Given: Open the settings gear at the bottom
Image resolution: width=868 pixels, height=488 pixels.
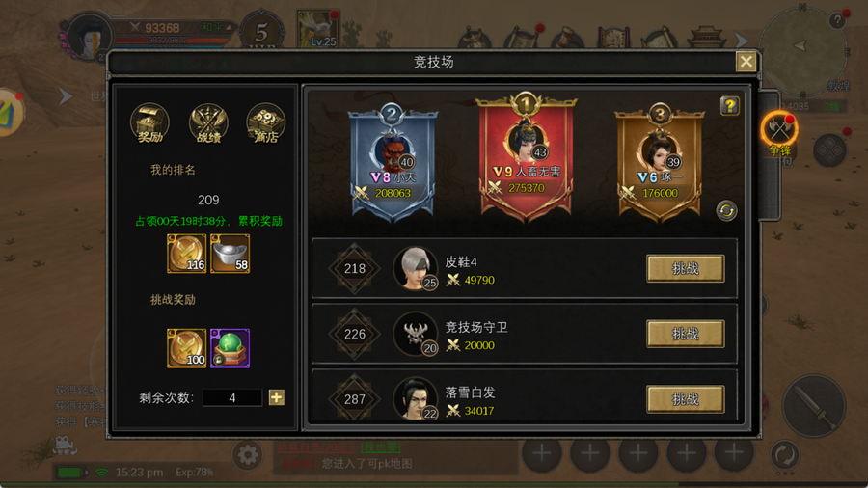Looking at the screenshot, I should click(x=248, y=455).
